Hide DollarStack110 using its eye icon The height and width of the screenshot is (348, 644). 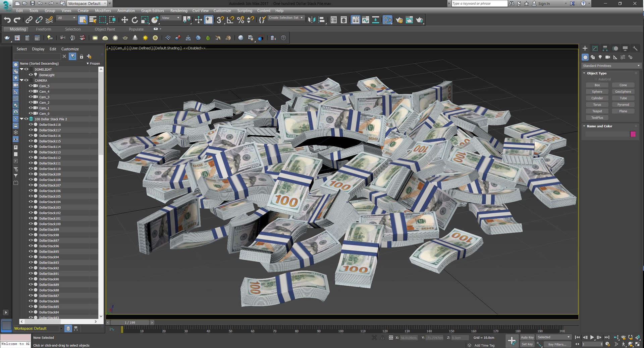[x=31, y=168]
